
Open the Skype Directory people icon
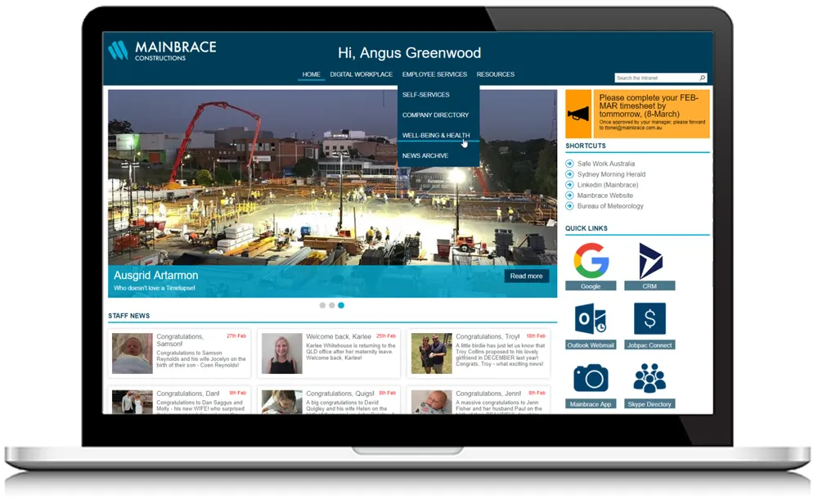tap(650, 378)
